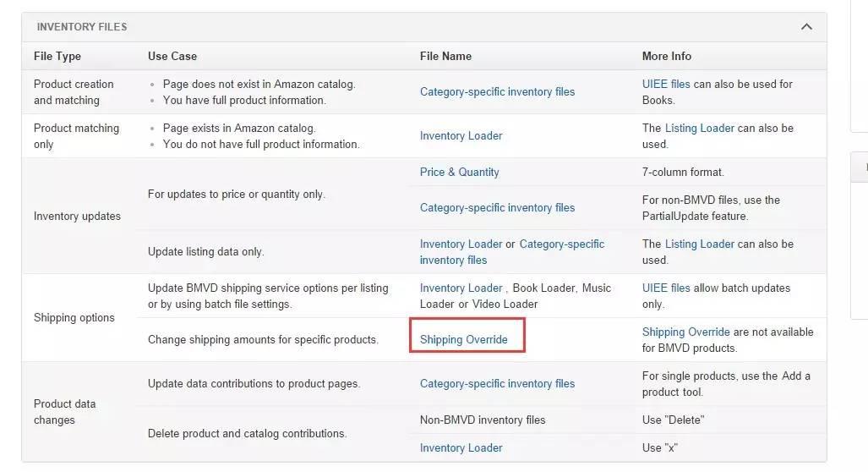868x472 pixels.
Task: Click the red-boxed Shipping Override link
Action: 464,339
